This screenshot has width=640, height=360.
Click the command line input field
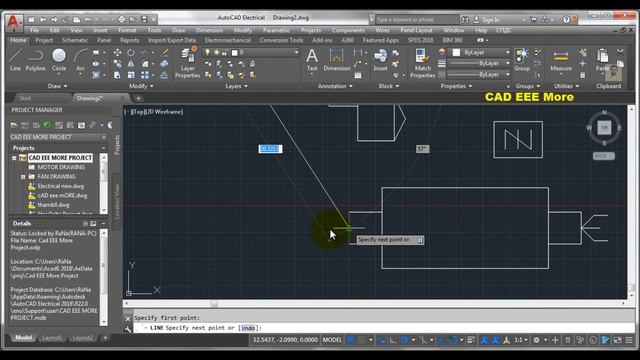(x=384, y=328)
